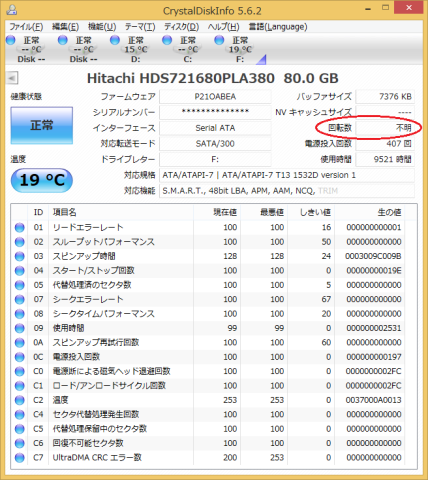Open the テーマ(T) menu
The image size is (428, 480).
click(x=140, y=27)
